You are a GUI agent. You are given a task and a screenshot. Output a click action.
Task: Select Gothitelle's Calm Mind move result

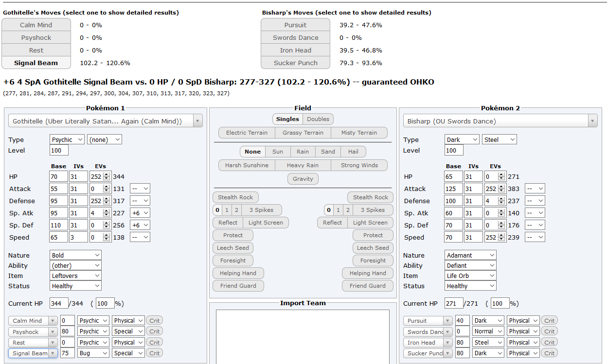click(36, 25)
